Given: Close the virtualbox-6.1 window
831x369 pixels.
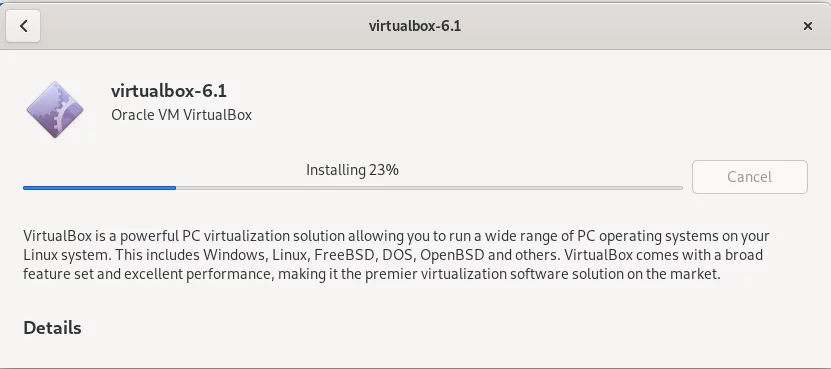Looking at the screenshot, I should point(807,26).
